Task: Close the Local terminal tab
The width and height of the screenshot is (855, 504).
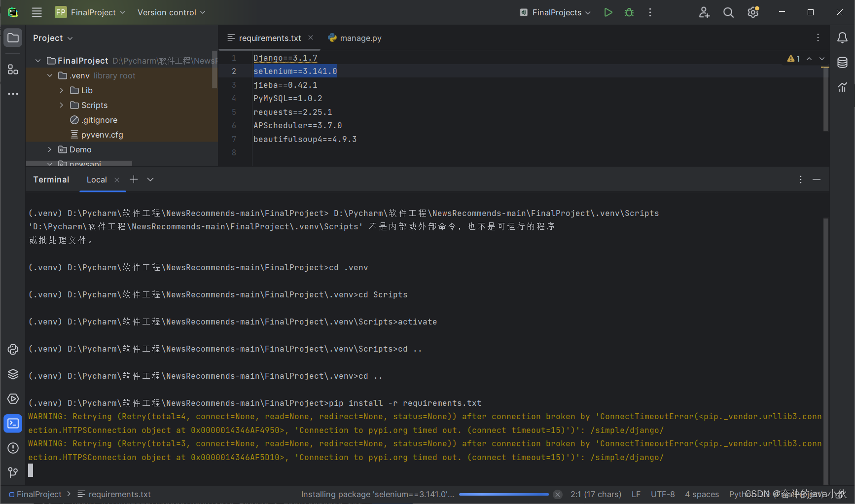Action: click(117, 180)
